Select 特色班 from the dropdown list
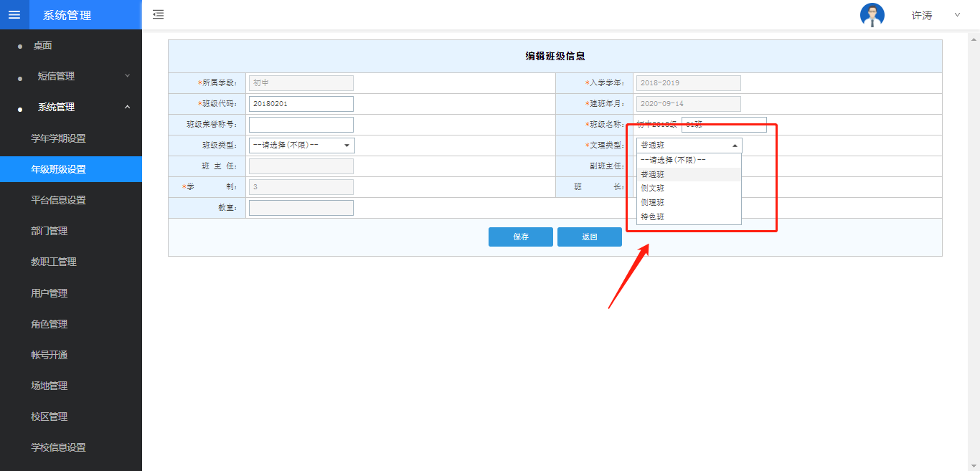The image size is (980, 471). (x=653, y=217)
